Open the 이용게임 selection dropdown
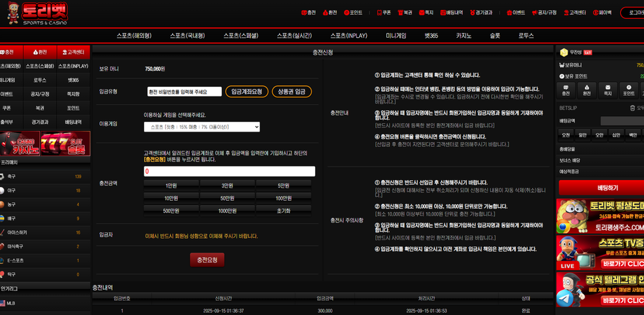This screenshot has height=315, width=644. [x=202, y=127]
